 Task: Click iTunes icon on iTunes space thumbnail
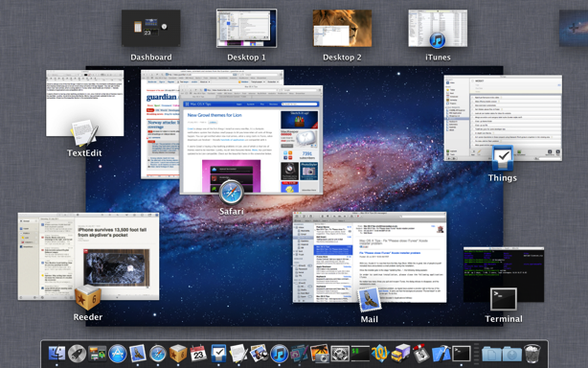(438, 40)
